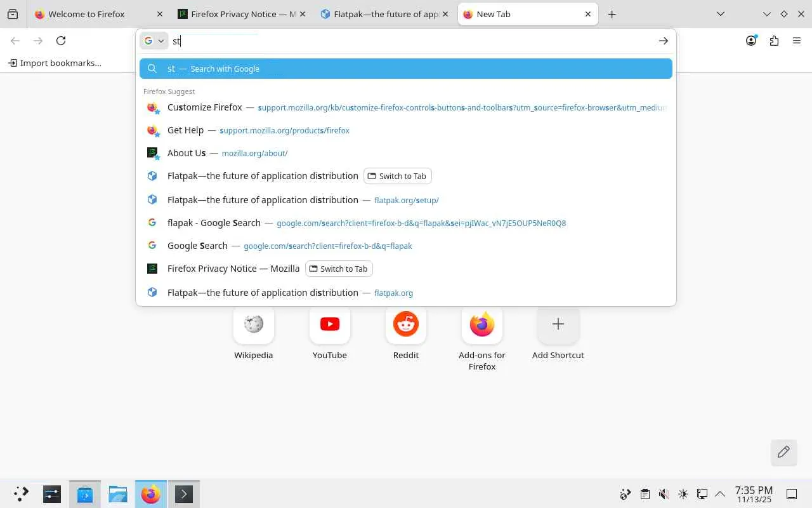
Task: Close the New Tab tab
Action: (588, 14)
